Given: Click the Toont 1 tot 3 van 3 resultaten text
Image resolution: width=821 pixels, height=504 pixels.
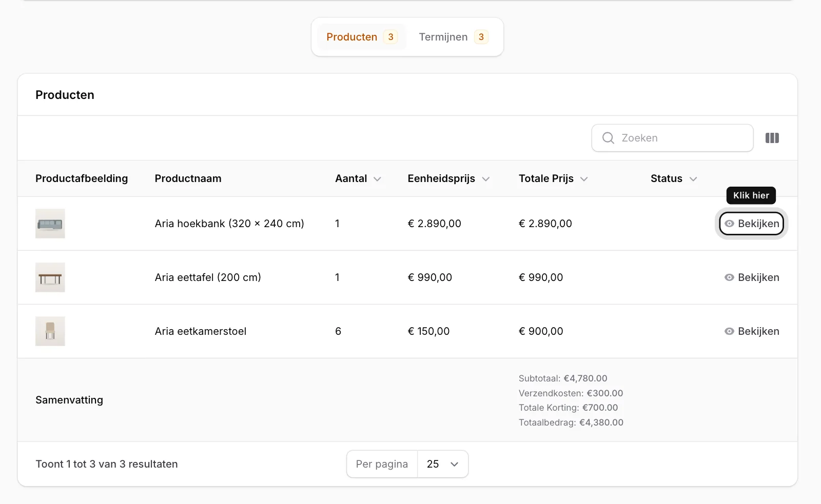Looking at the screenshot, I should pyautogui.click(x=107, y=464).
